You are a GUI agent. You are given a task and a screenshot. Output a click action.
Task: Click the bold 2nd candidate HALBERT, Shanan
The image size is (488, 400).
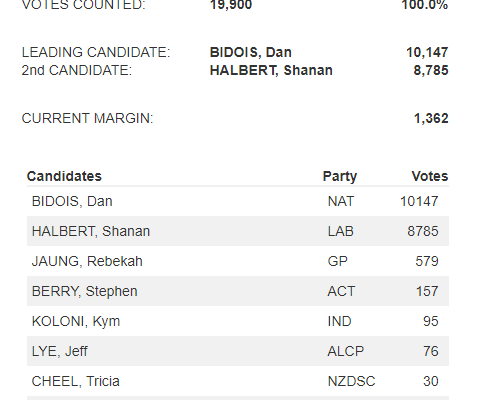(271, 70)
